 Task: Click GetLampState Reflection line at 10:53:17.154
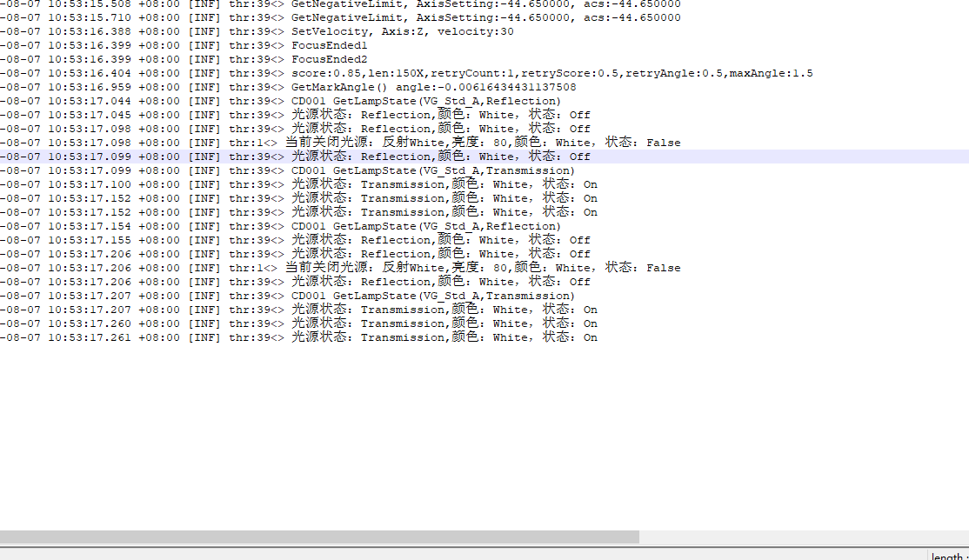tap(426, 226)
